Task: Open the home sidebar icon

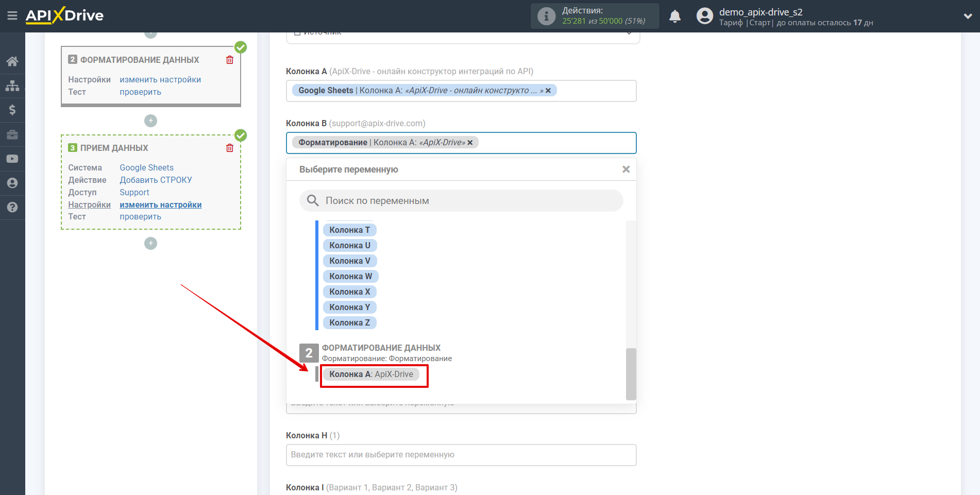Action: pos(12,62)
